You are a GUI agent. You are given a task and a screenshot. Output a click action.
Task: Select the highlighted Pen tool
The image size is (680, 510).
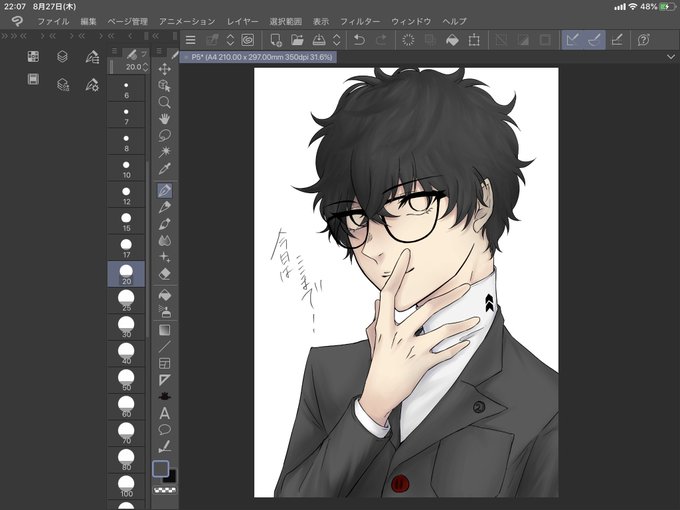pyautogui.click(x=164, y=190)
